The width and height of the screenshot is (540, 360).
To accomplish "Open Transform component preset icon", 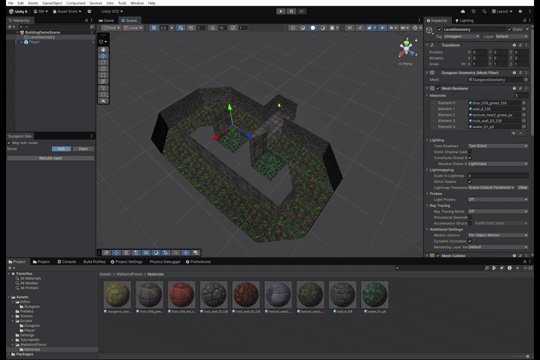I will (x=520, y=45).
